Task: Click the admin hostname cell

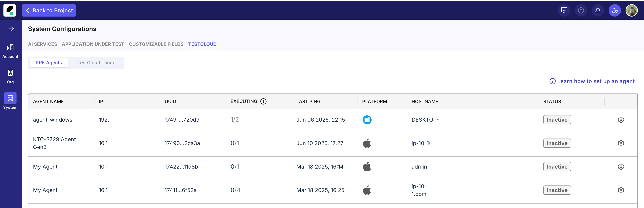Action: (x=419, y=167)
